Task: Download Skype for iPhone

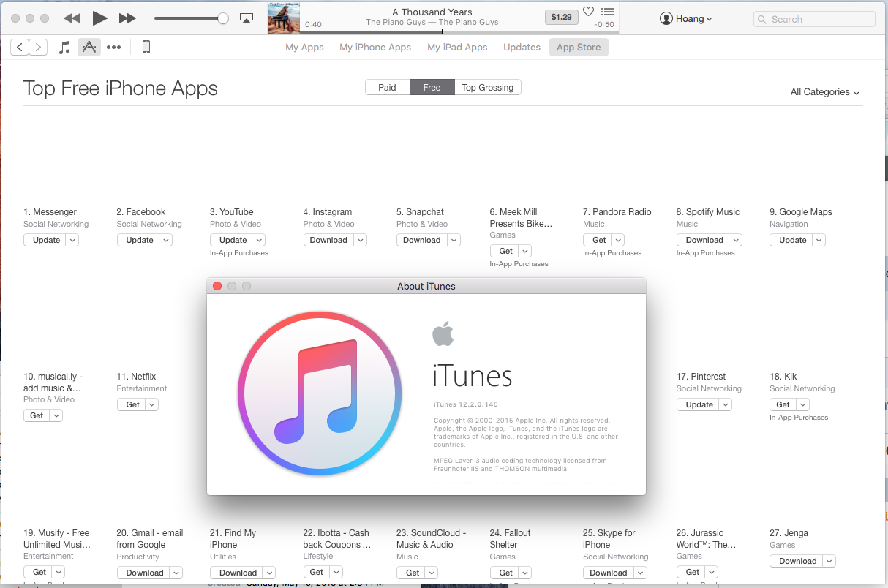Action: click(608, 573)
